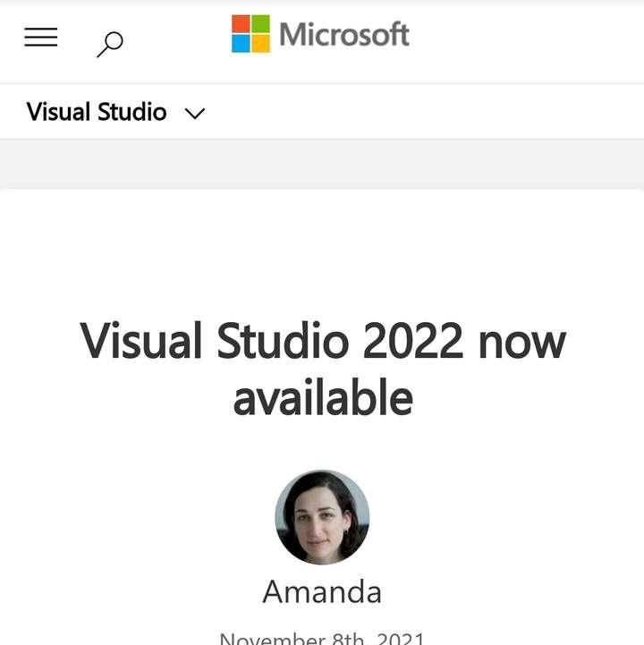Click the Microsoft logo
Image resolution: width=644 pixels, height=645 pixels.
coord(320,34)
